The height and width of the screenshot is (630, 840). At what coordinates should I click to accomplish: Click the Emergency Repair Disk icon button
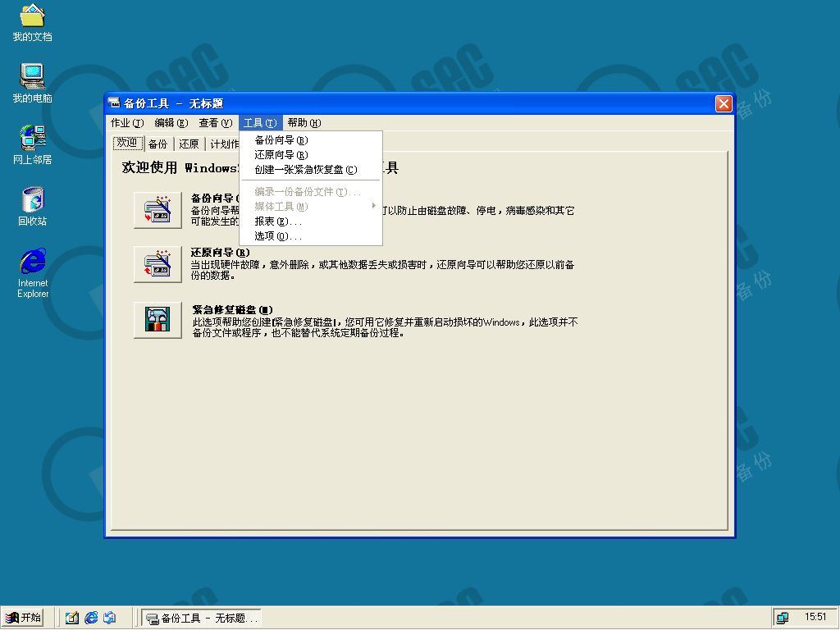tap(157, 320)
